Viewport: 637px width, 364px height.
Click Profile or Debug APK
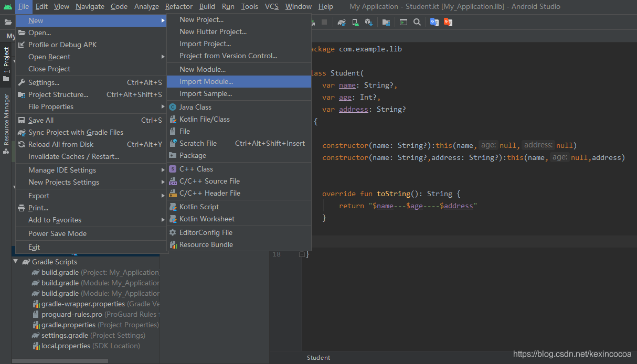point(91,45)
